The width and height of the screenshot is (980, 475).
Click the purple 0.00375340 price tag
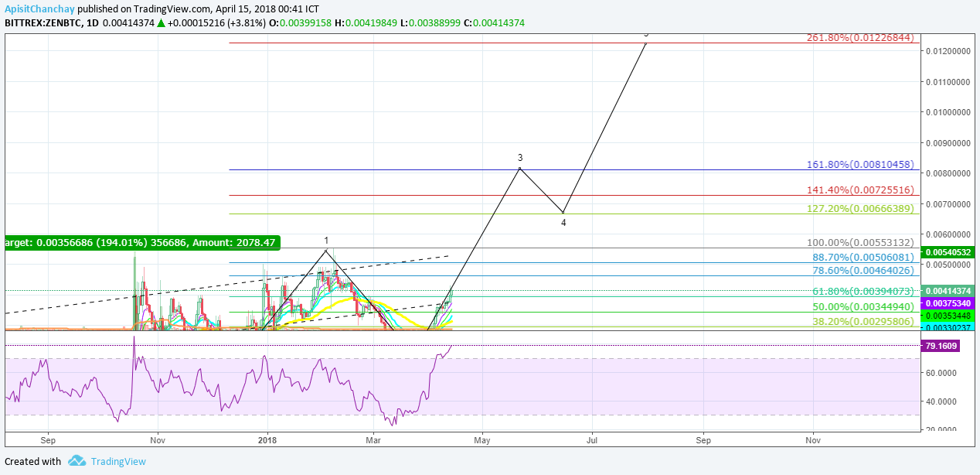coord(948,303)
